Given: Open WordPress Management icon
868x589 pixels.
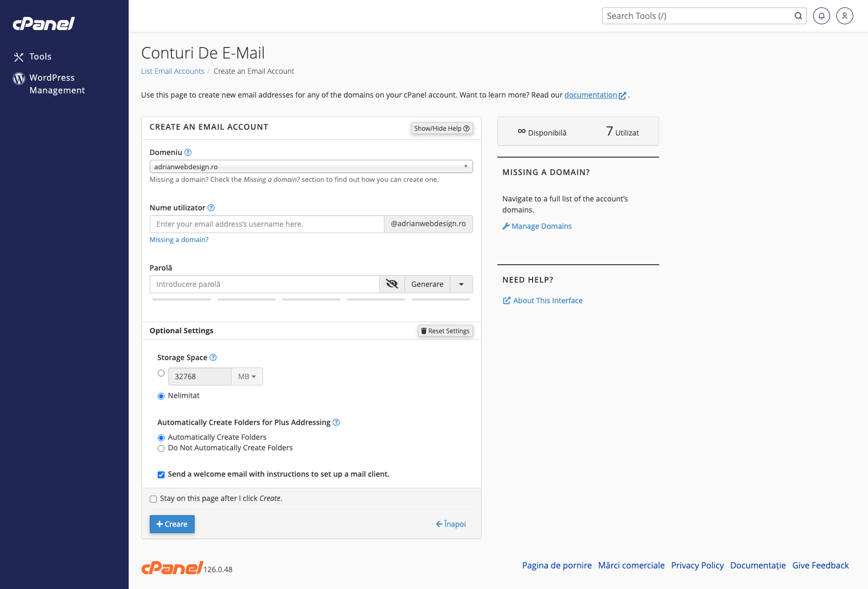Looking at the screenshot, I should (x=19, y=79).
